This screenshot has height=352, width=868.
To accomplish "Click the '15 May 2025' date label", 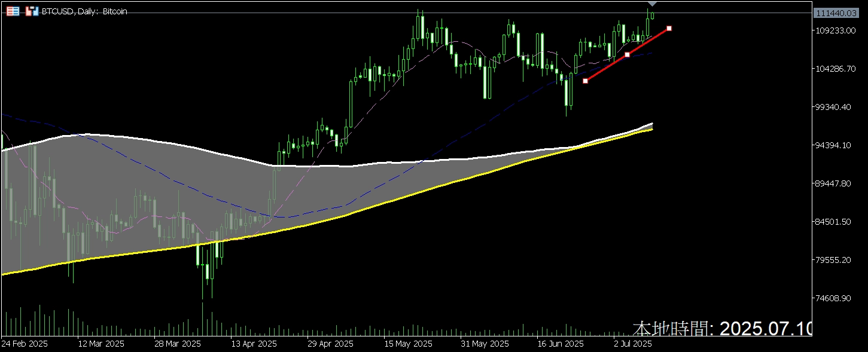I will 408,344.
